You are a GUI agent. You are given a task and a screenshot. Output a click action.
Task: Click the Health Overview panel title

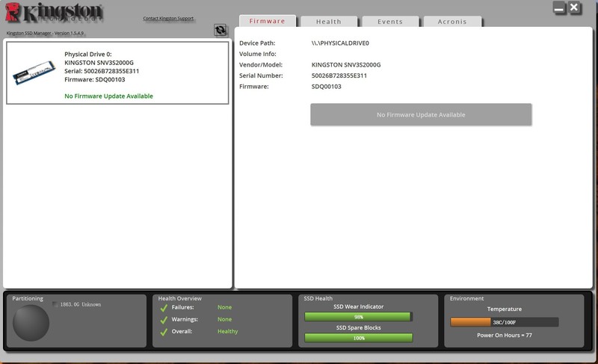tap(179, 298)
